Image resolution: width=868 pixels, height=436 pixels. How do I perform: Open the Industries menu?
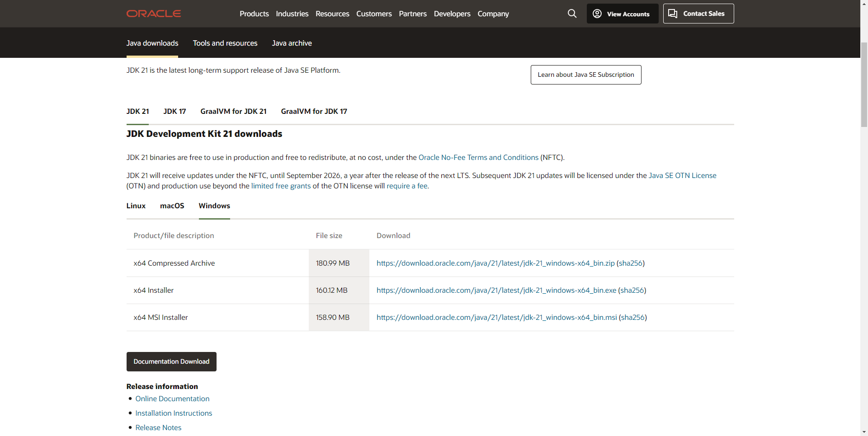(292, 14)
